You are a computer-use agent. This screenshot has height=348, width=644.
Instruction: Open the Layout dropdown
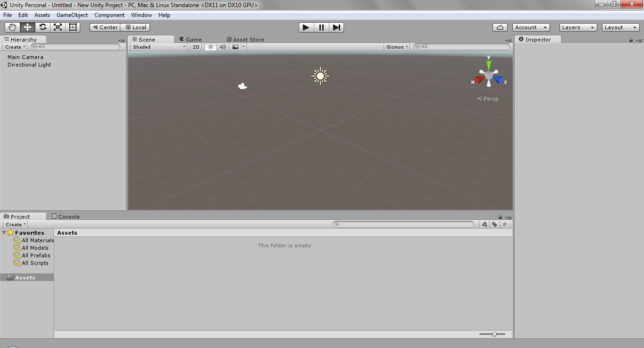click(x=620, y=27)
